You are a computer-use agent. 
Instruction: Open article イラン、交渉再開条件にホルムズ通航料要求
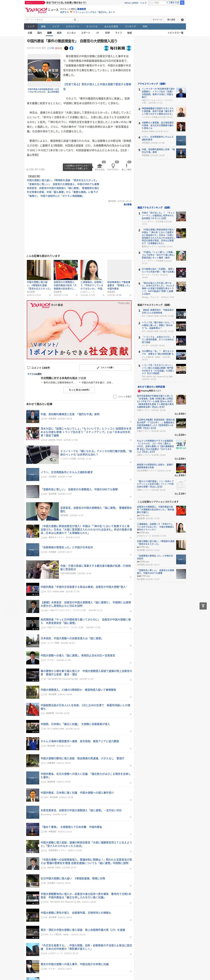(67, 472)
